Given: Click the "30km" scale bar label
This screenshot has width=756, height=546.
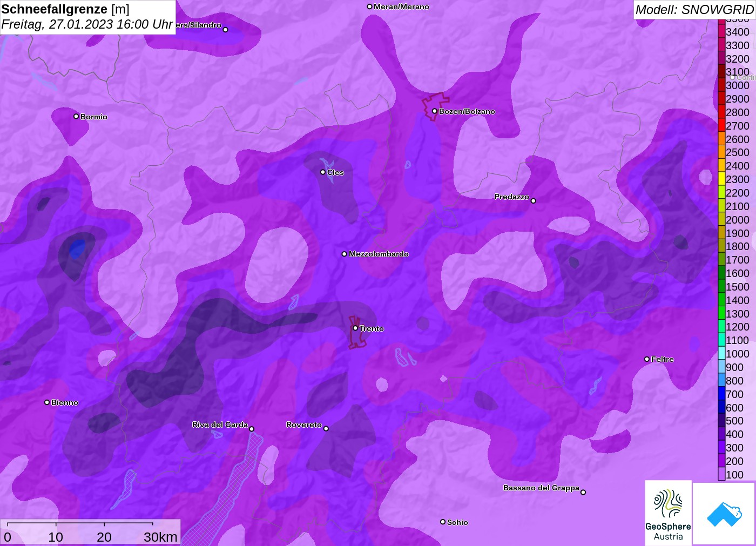Looking at the screenshot, I should 160,537.
